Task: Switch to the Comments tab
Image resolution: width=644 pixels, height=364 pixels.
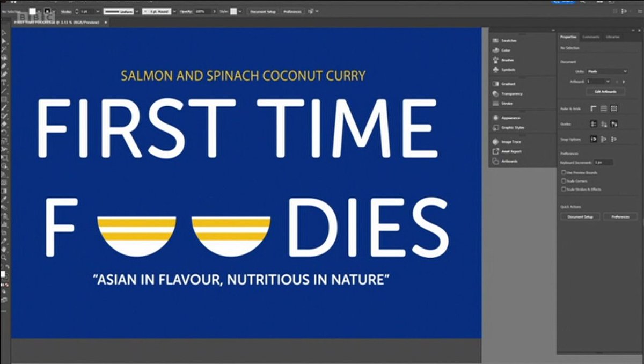Action: 591,37
